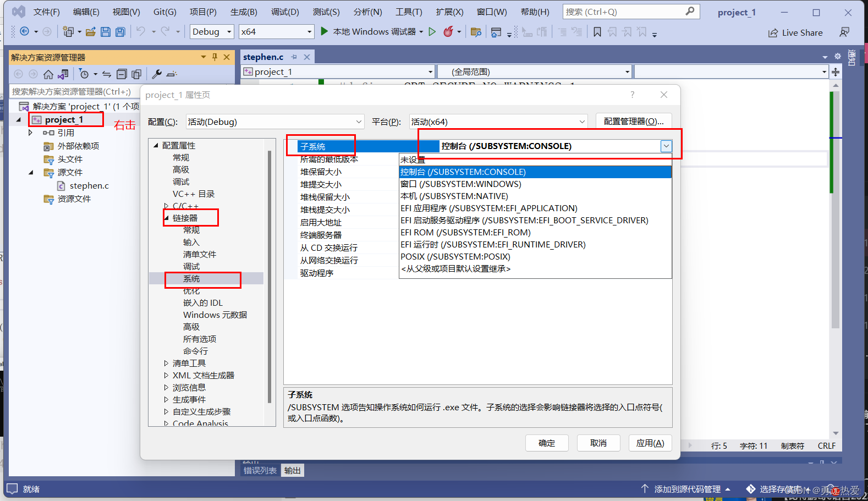The height and width of the screenshot is (501, 868).
Task: Click the find in files folder icon
Action: tap(476, 32)
